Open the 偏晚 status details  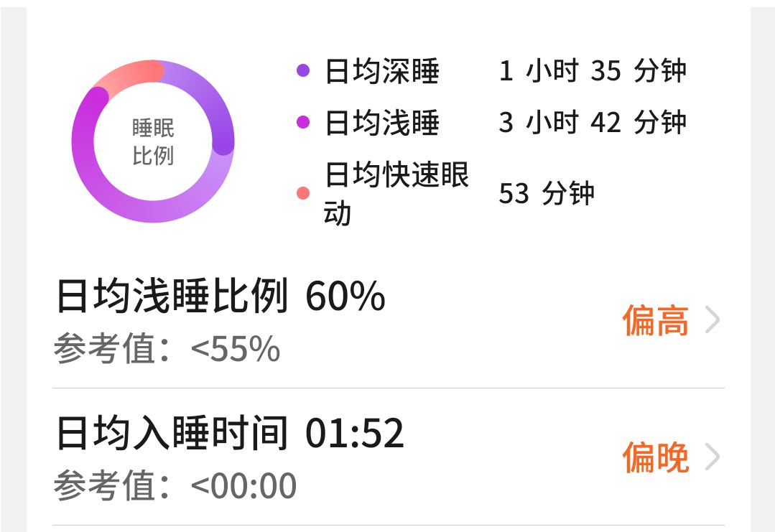(x=655, y=457)
